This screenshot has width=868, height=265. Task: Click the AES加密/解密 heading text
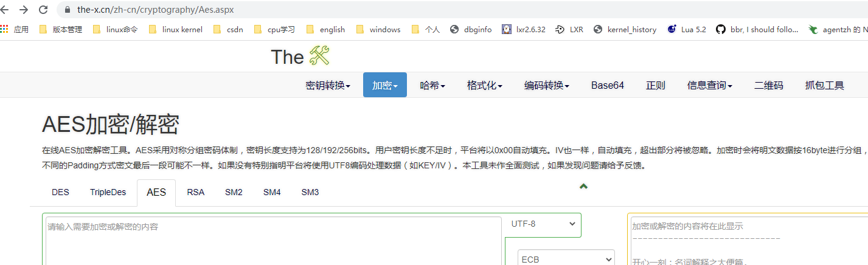click(110, 125)
